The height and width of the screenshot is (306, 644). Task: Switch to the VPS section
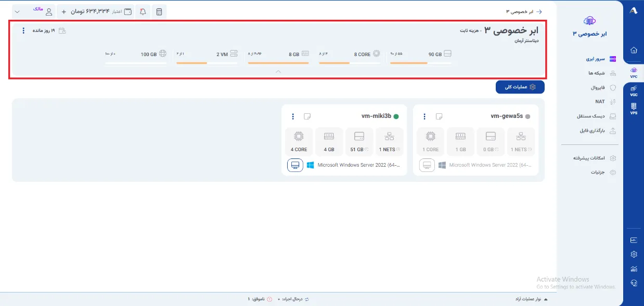pyautogui.click(x=634, y=109)
